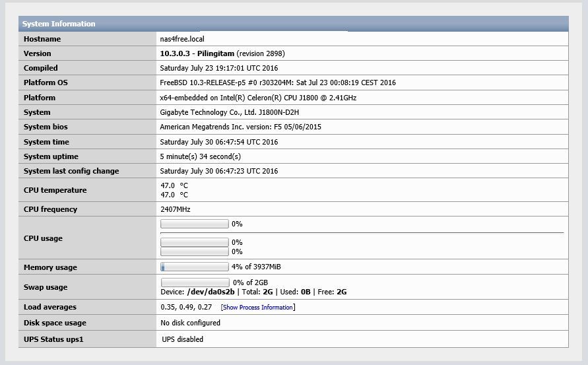Screen dimensions: 588x365
Task: Click the uptime value 5 minute(s) 34 second(s)
Action: [200, 156]
